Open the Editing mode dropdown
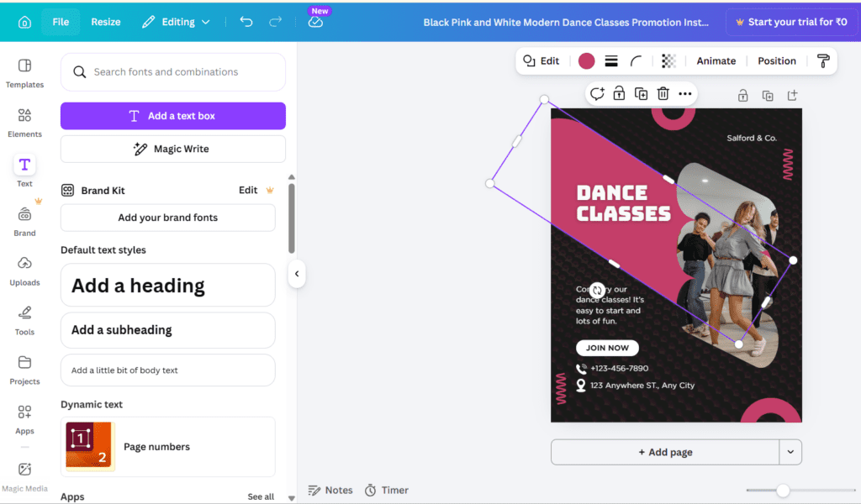Screen dimensions: 861x504 coord(176,22)
